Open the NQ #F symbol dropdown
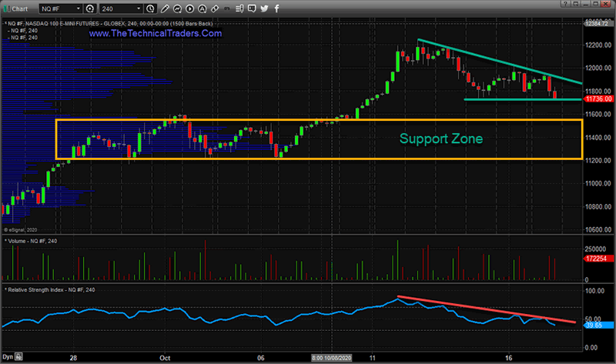This screenshot has height=364, width=616. pos(79,8)
